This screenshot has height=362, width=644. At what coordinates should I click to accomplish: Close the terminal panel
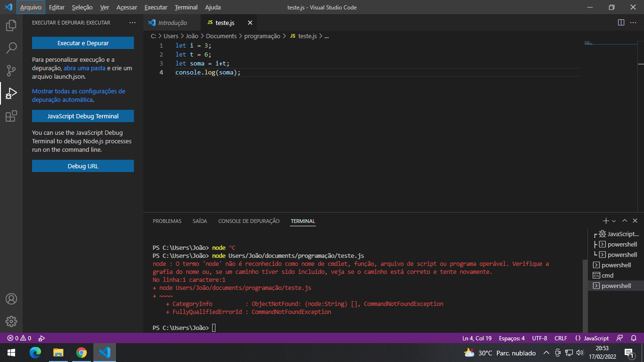point(635,221)
